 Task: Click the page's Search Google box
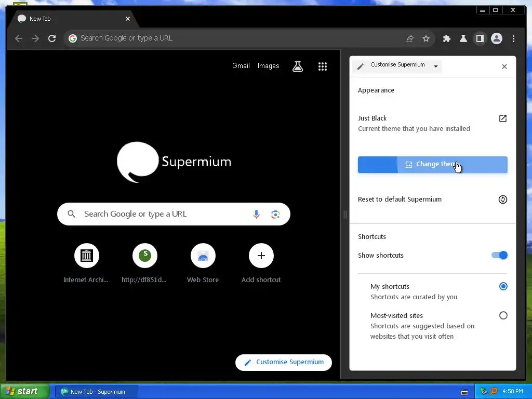(174, 214)
